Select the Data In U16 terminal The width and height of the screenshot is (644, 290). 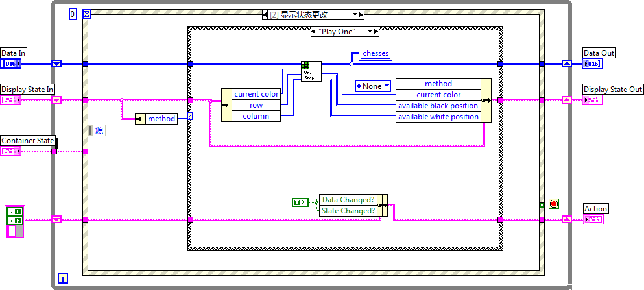point(11,64)
